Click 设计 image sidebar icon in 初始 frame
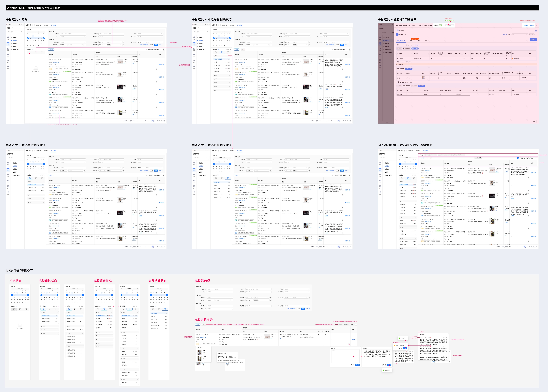Viewport: 548px width, 392px height. pos(8,55)
